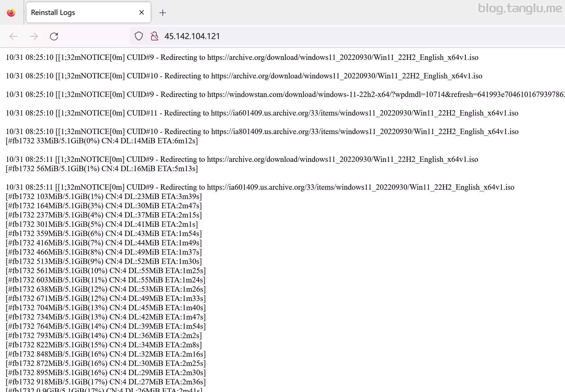Click the first CUID#9 archive.org redirect line
This screenshot has width=565, height=392.
(x=242, y=57)
